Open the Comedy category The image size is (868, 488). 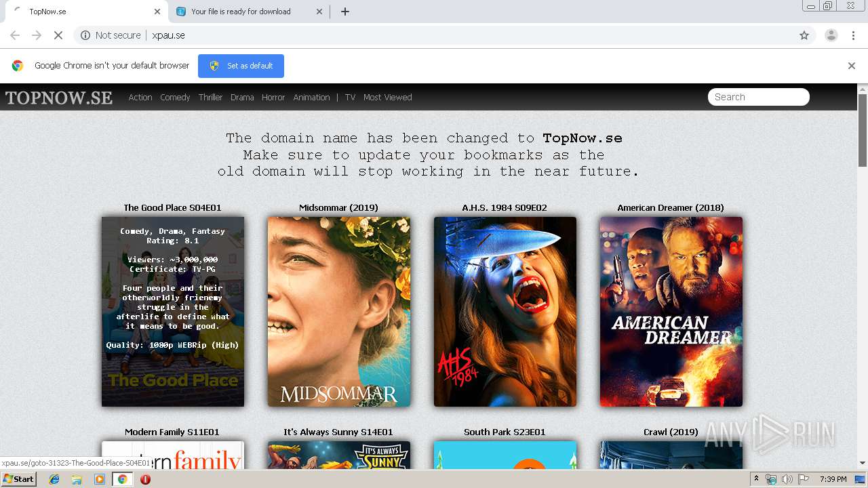click(x=175, y=98)
